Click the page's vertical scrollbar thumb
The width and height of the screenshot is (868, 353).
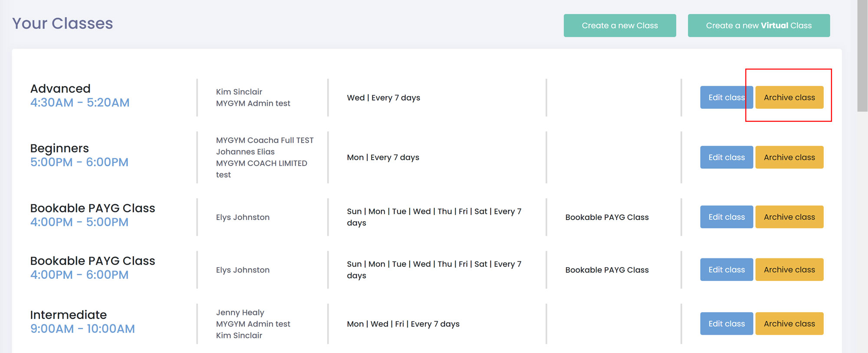click(862, 56)
